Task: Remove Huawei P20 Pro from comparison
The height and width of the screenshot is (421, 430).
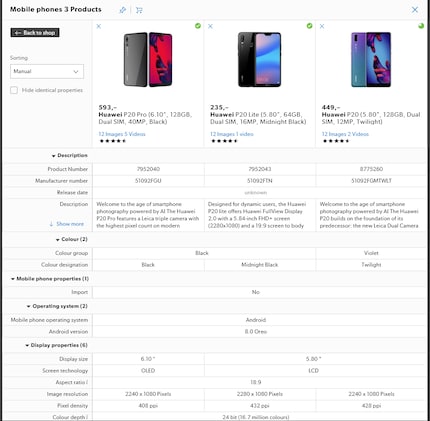Action: tap(99, 26)
